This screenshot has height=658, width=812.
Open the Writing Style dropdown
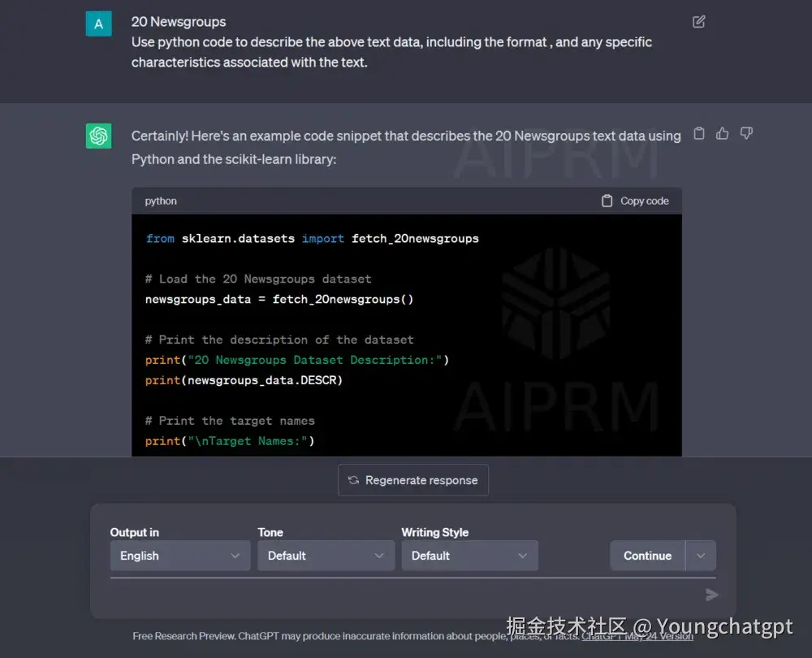(469, 556)
